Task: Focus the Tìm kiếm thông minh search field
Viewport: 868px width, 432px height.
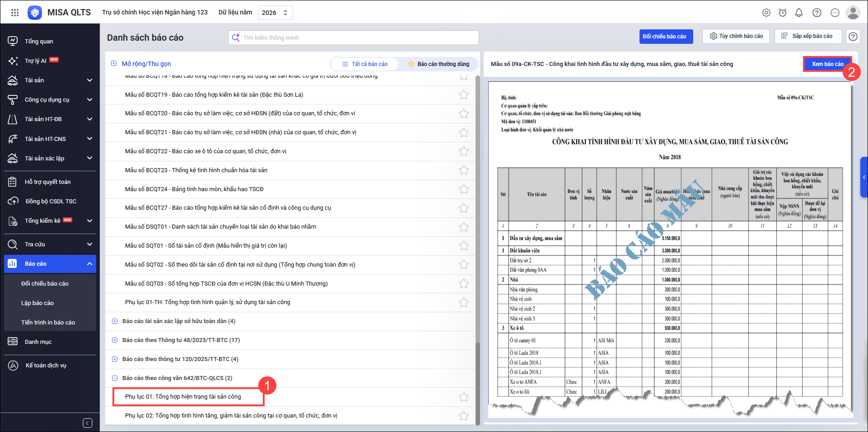Action: (357, 38)
